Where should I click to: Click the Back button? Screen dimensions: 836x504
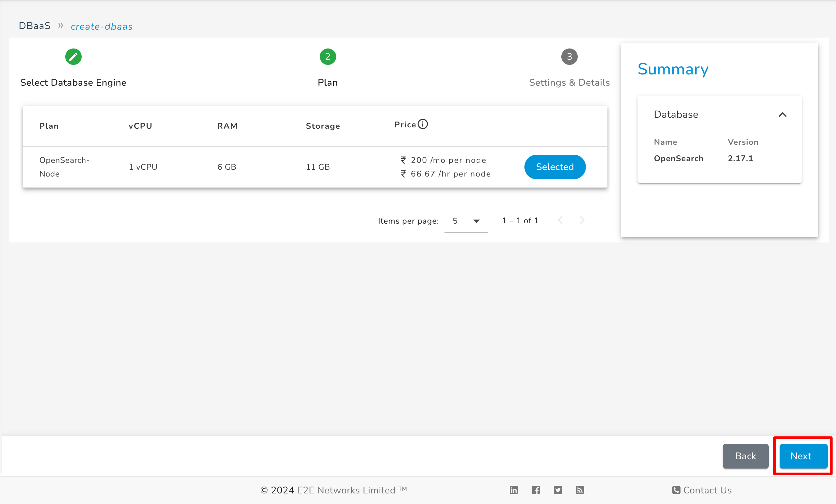[745, 456]
